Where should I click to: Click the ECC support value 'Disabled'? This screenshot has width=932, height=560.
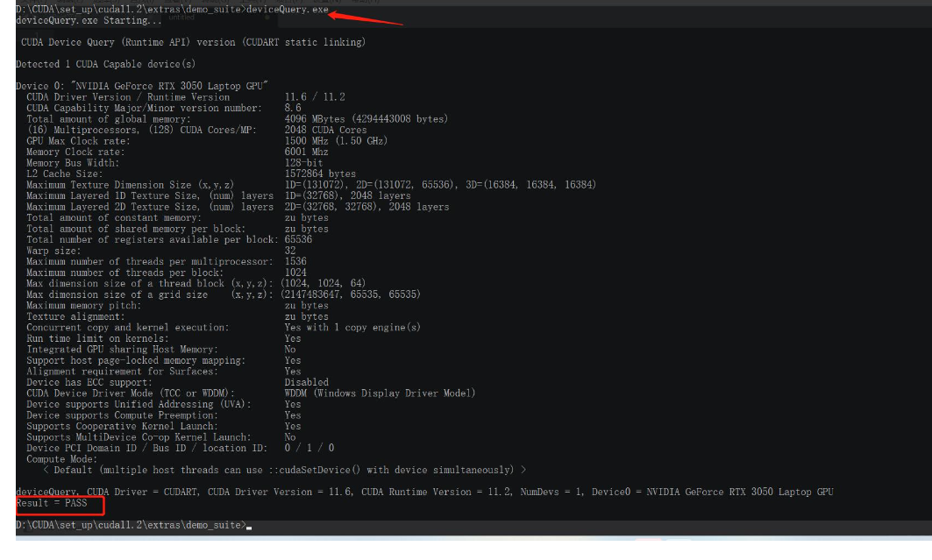pos(306,382)
